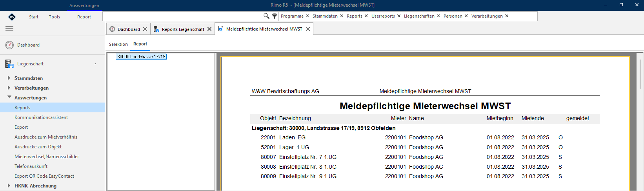
Task: Click the Laden EG row in report
Action: coord(425,137)
